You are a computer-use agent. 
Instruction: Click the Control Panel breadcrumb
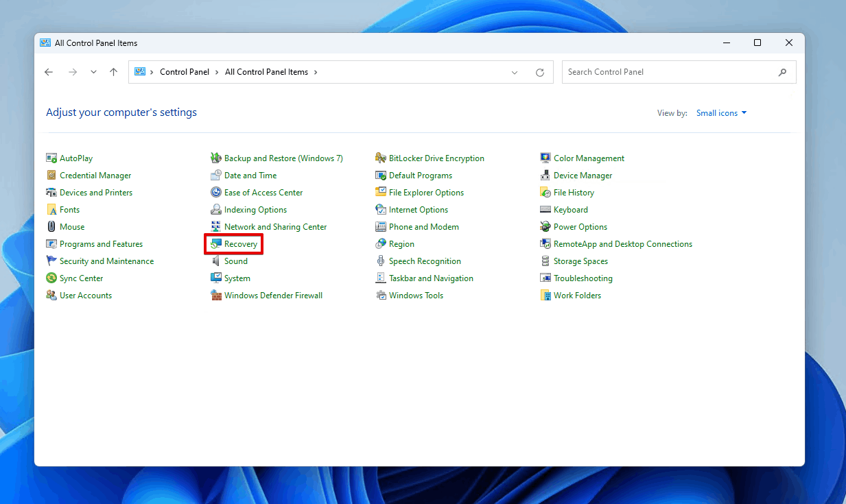pyautogui.click(x=185, y=72)
